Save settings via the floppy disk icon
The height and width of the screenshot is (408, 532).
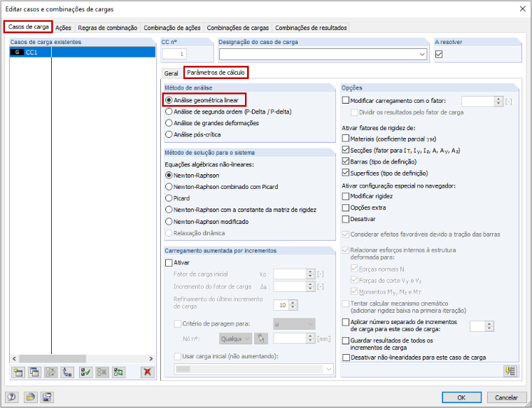47,397
